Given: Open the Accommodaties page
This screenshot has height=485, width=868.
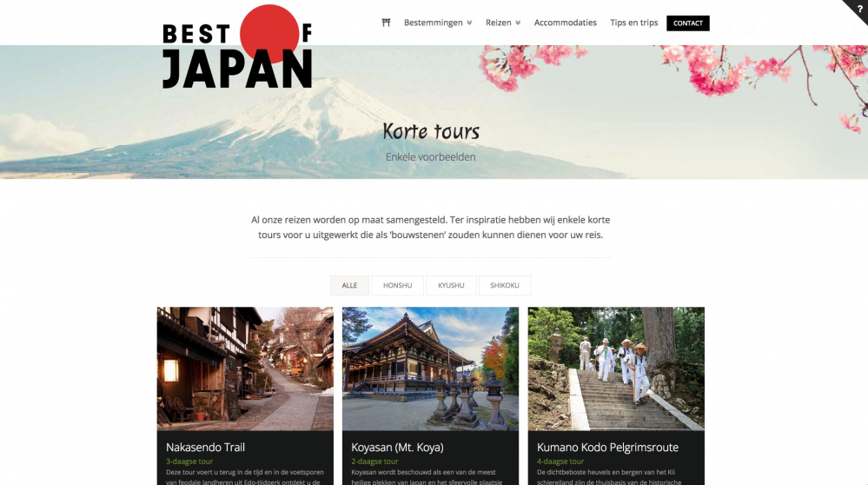Looking at the screenshot, I should (x=565, y=23).
